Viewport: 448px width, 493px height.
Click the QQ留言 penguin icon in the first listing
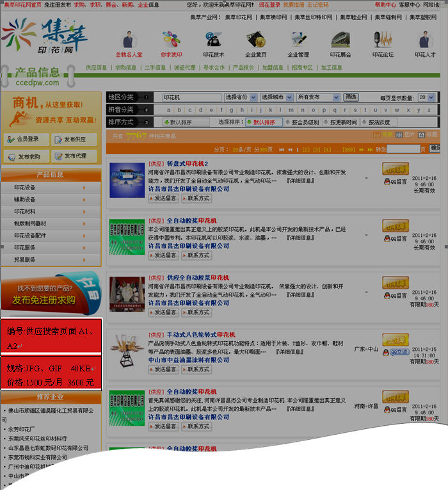click(396, 183)
